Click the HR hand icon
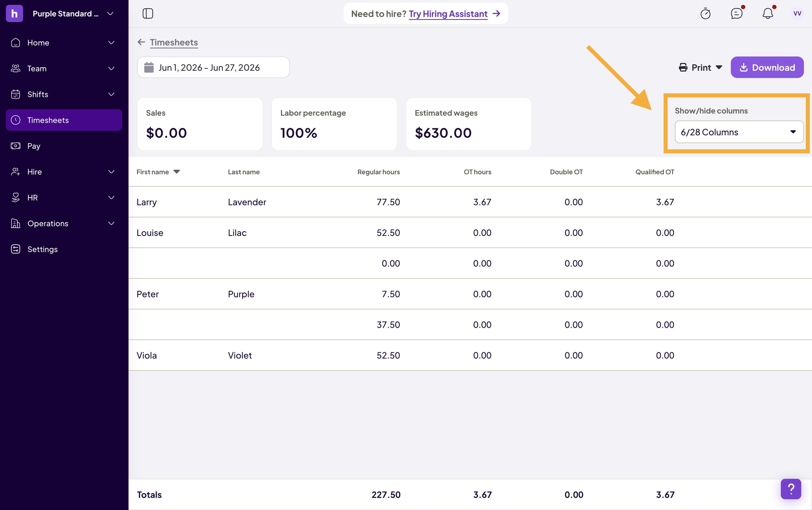Viewport: 812px width, 510px height. 16,197
